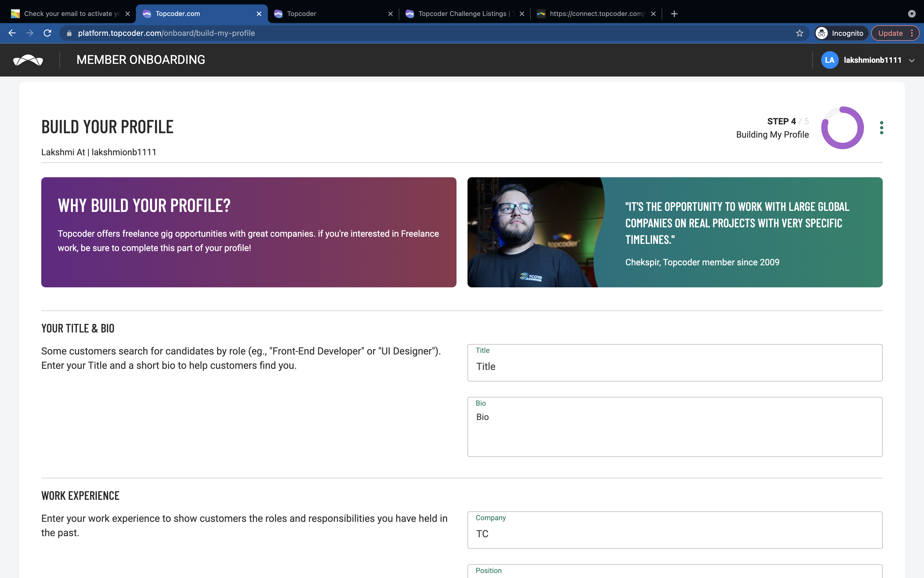Click the 'WORK EXPERIENCE' section heading

point(80,496)
